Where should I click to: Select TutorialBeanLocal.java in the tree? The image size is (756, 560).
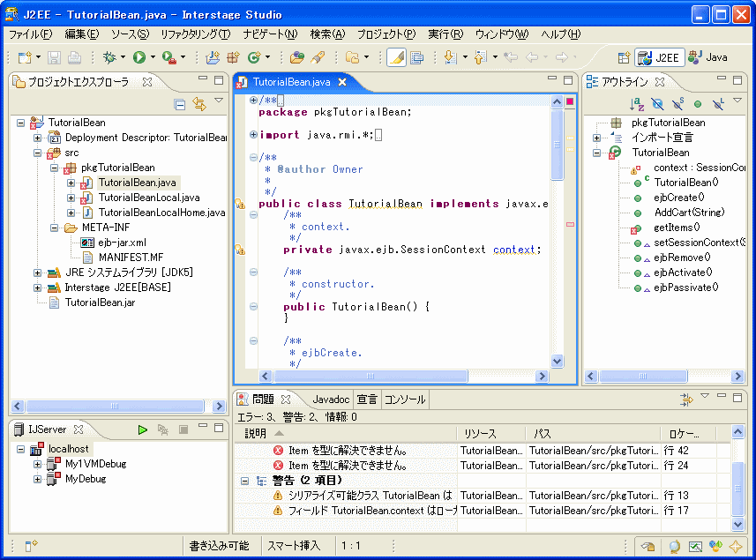[x=149, y=198]
